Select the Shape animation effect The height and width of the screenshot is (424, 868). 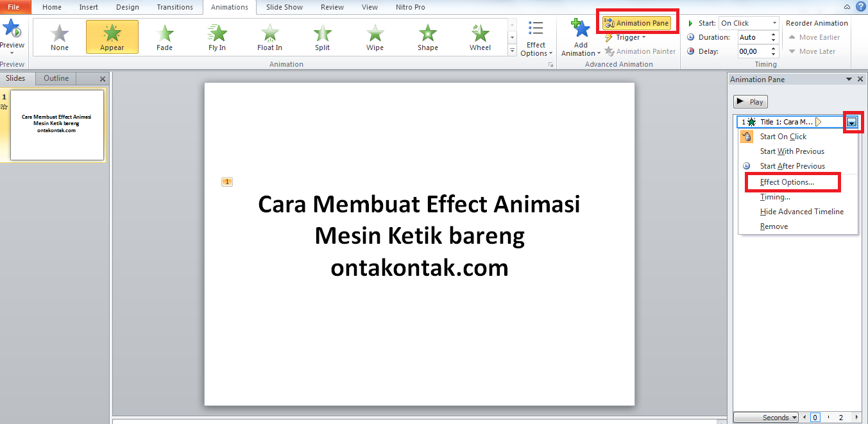coord(428,37)
